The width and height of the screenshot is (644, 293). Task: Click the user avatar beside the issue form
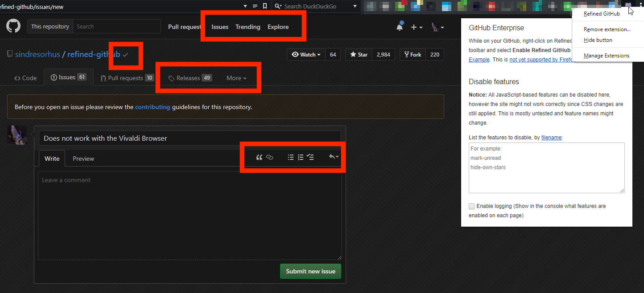17,135
